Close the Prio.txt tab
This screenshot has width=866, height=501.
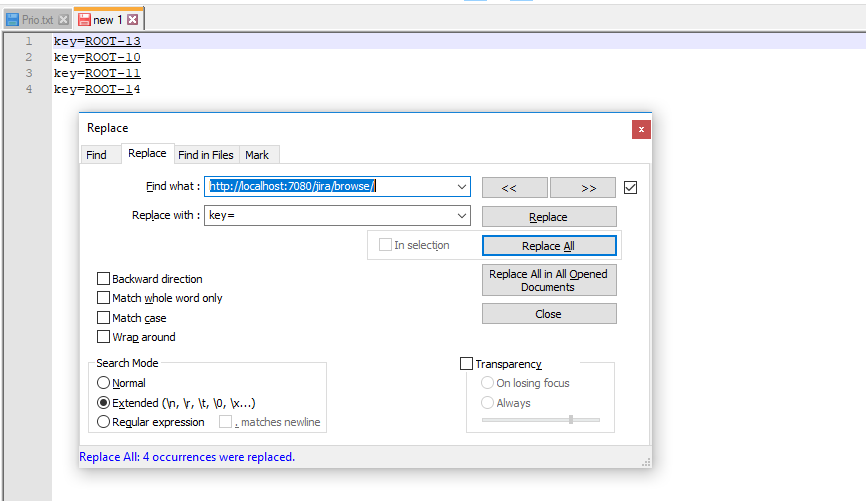pyautogui.click(x=64, y=20)
